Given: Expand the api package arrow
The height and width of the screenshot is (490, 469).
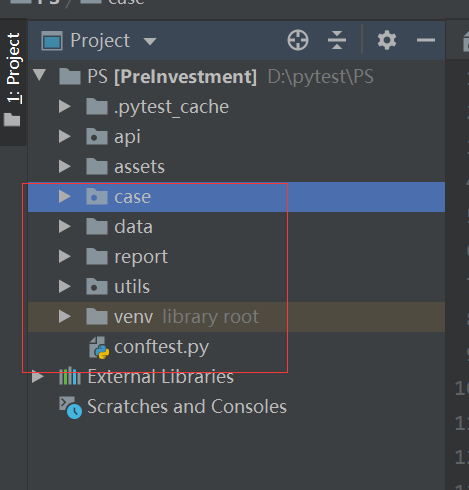Looking at the screenshot, I should pos(65,137).
